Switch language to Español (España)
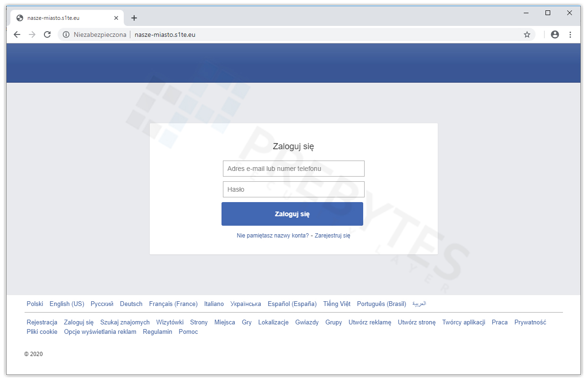This screenshot has height=382, width=588. [x=292, y=304]
